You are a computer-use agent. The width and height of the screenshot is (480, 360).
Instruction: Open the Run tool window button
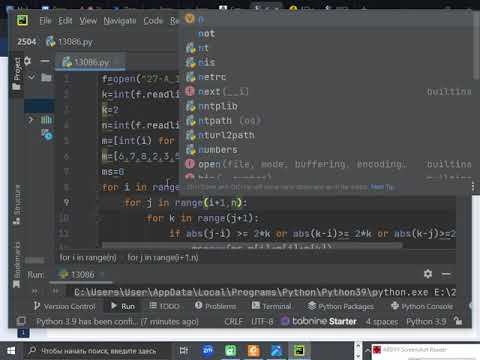123,306
